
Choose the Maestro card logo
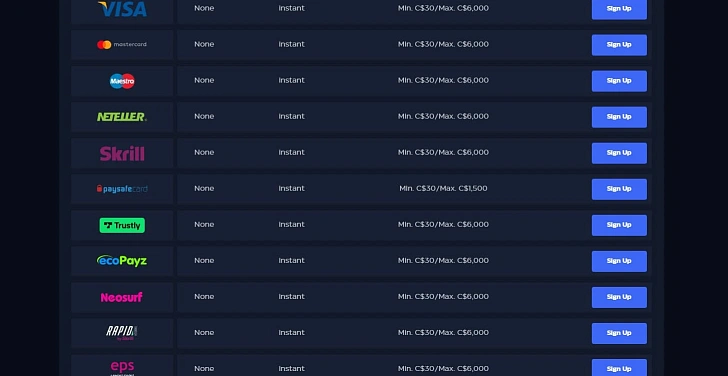(x=122, y=81)
